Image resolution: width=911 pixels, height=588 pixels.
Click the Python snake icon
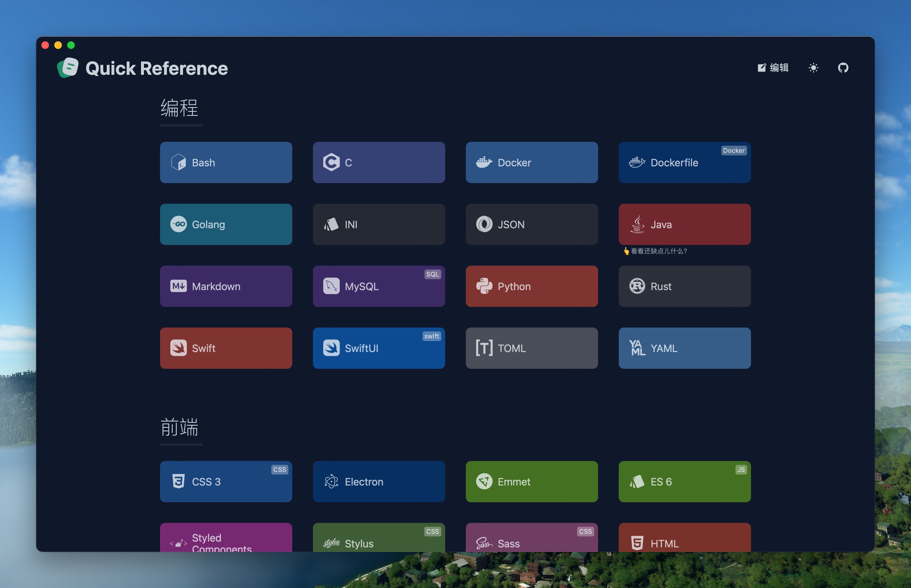pos(484,286)
